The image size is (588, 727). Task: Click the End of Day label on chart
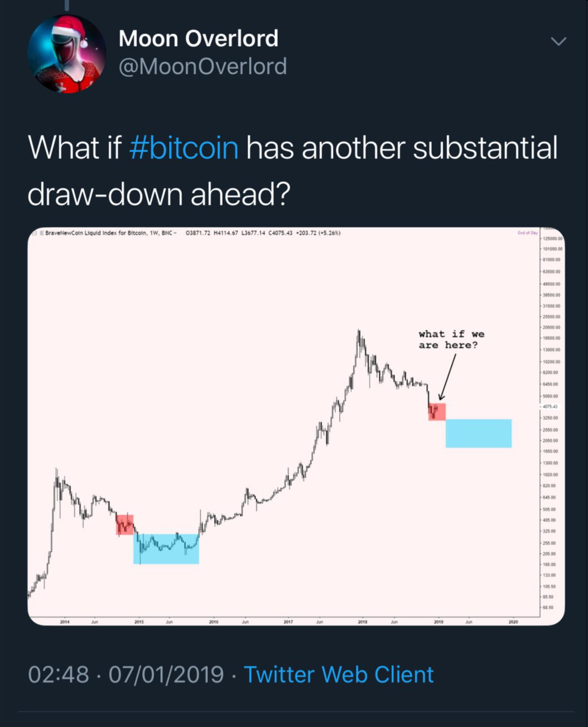coord(527,233)
